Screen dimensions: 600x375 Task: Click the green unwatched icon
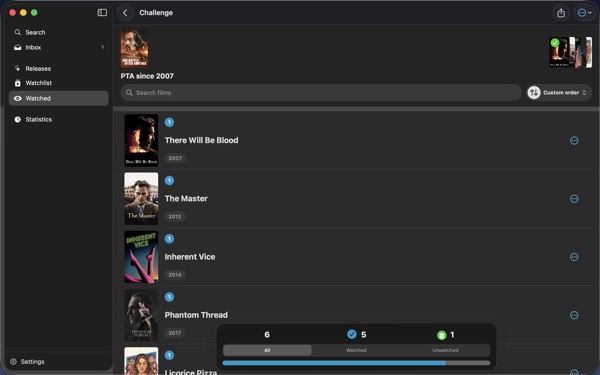point(442,335)
